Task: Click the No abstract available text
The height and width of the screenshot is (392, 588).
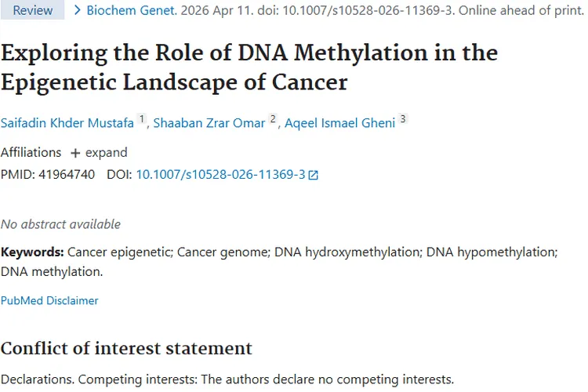Action: tap(60, 224)
